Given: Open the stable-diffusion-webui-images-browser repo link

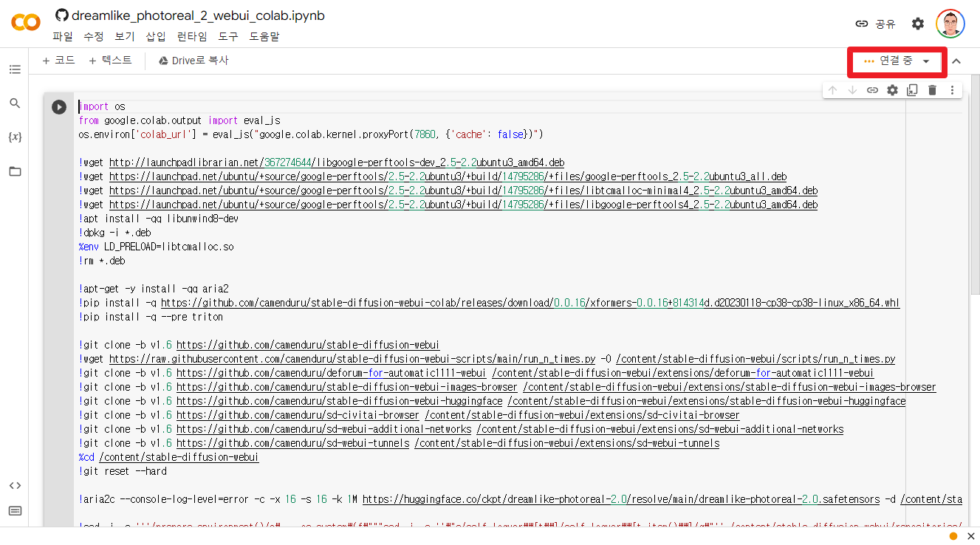Looking at the screenshot, I should coord(346,387).
